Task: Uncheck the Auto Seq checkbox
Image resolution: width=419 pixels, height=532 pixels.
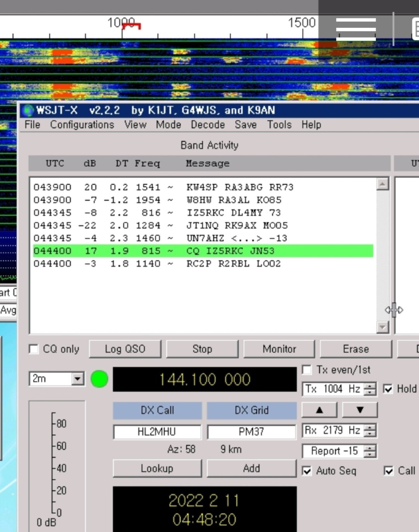Action: 306,471
